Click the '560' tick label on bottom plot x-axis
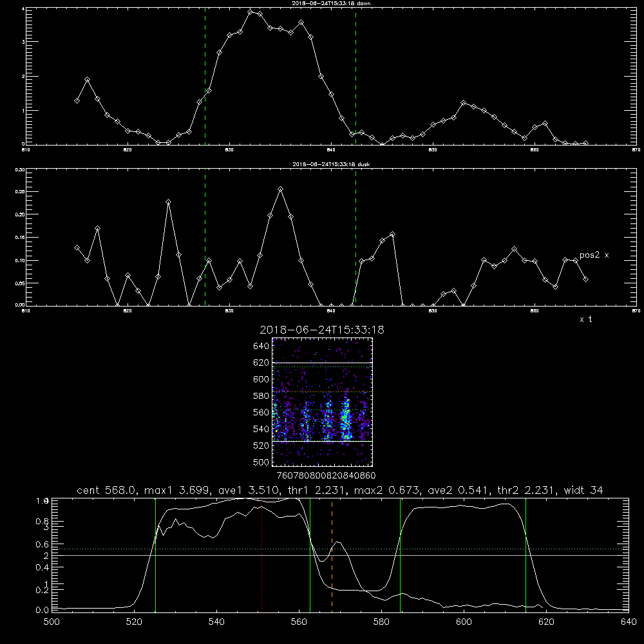 click(299, 622)
